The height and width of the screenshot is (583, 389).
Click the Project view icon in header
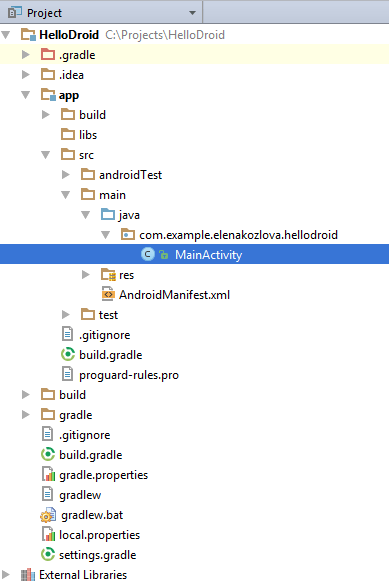15,13
